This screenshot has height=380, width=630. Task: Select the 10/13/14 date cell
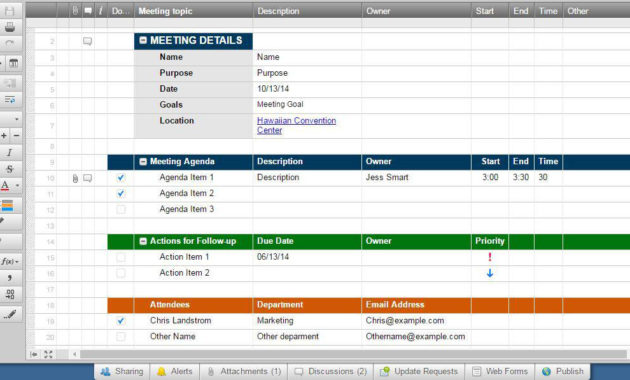click(307, 89)
